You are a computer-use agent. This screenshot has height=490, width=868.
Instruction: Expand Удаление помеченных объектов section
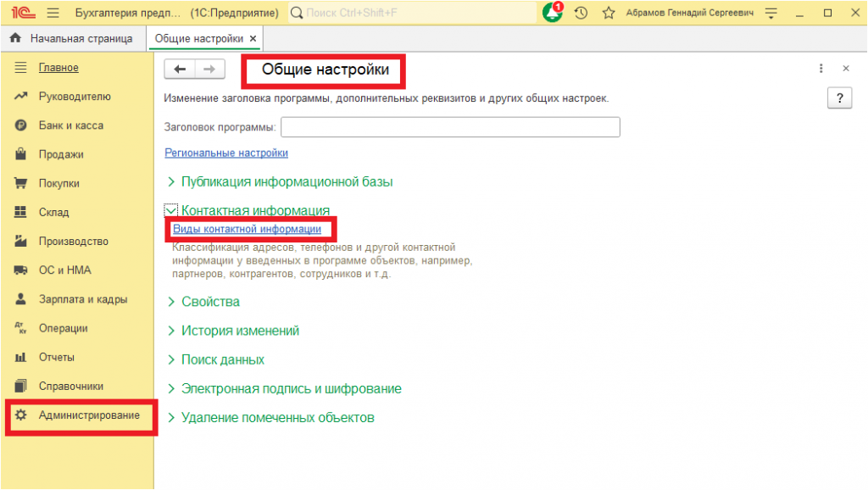(x=171, y=417)
